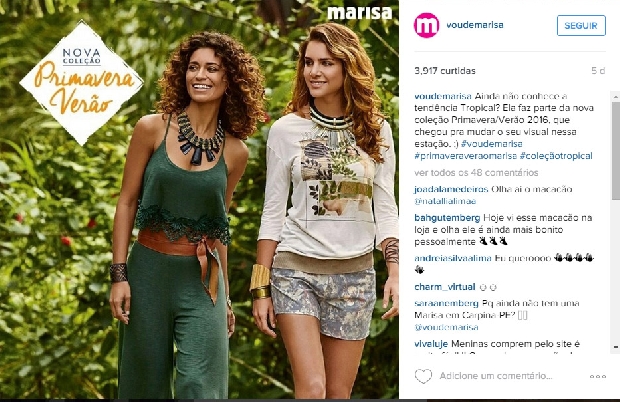Open commenter joadalamedeiros profile
The image size is (620, 402).
point(451,189)
